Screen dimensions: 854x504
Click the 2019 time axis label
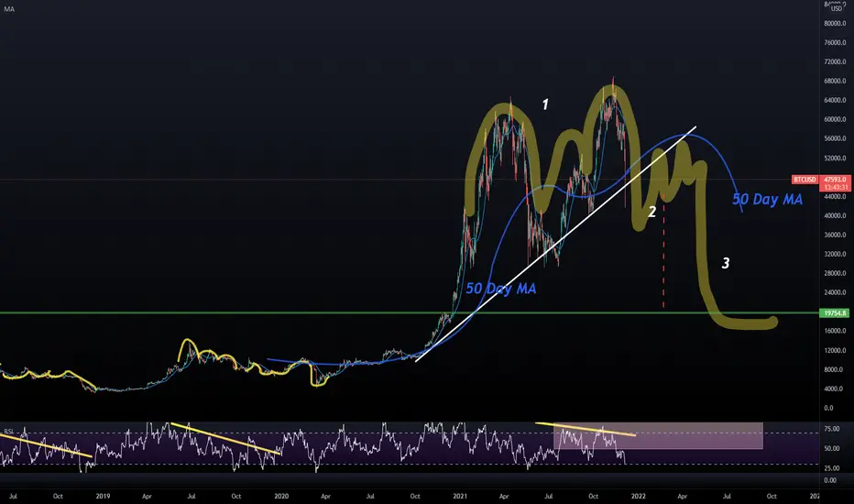(103, 497)
